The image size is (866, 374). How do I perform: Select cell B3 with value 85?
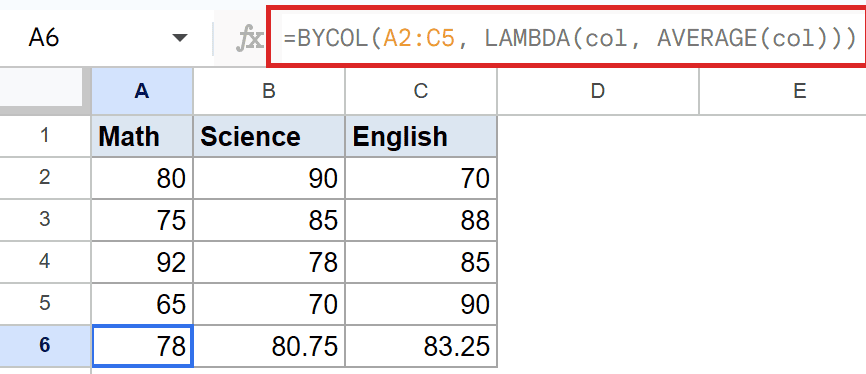coord(269,220)
